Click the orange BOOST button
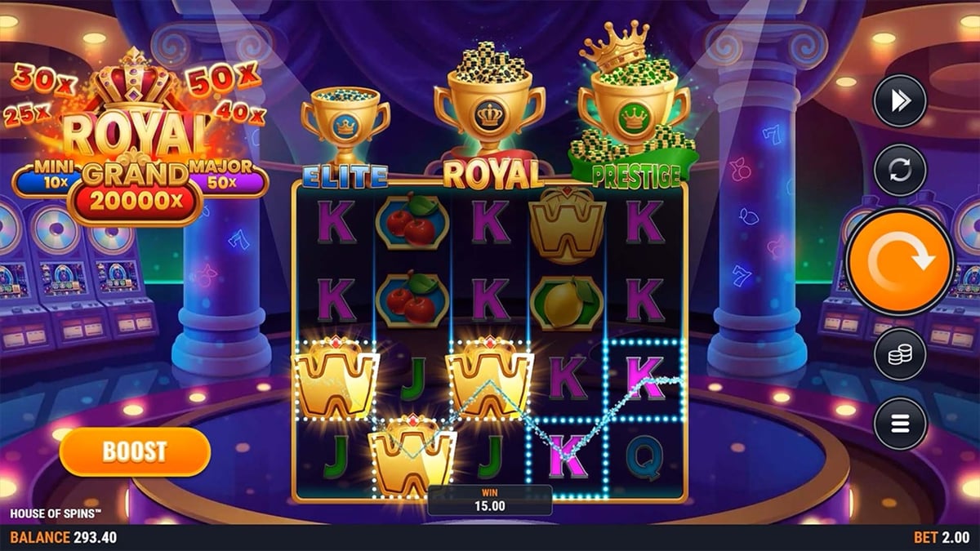 pos(135,451)
